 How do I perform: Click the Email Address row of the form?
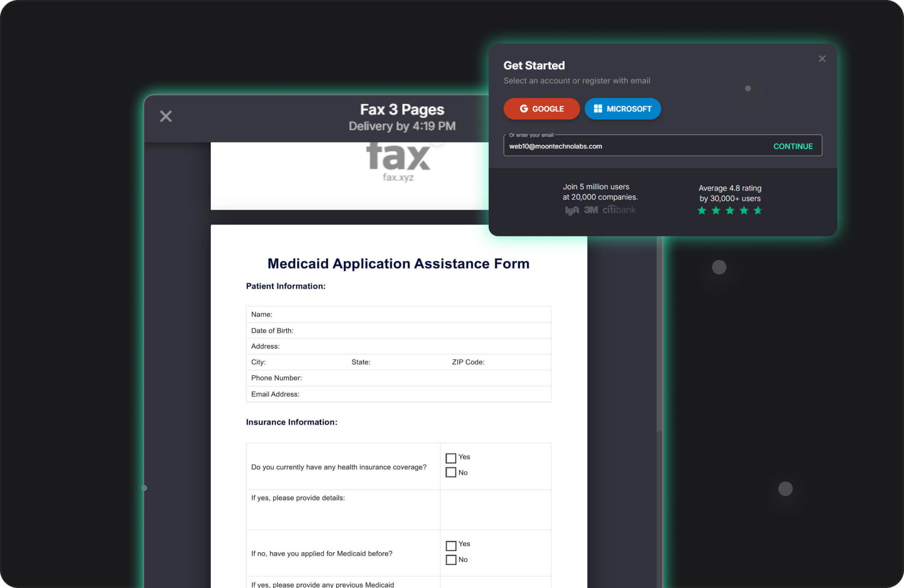click(x=398, y=394)
